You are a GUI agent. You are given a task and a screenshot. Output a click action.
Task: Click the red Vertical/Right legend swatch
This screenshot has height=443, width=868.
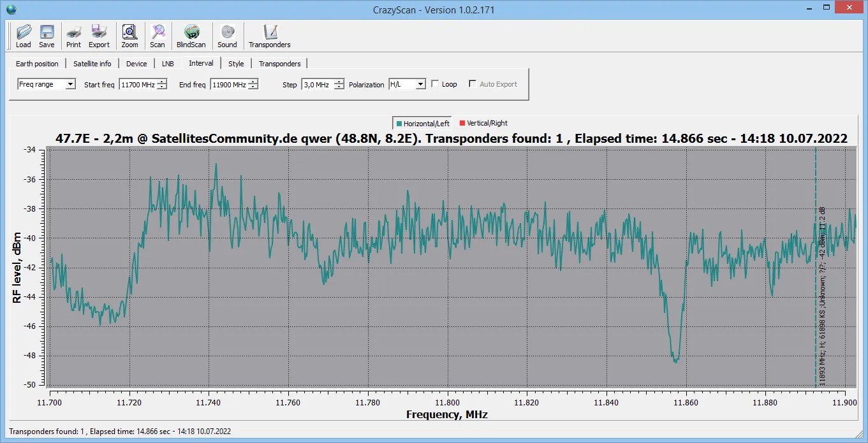coord(462,124)
